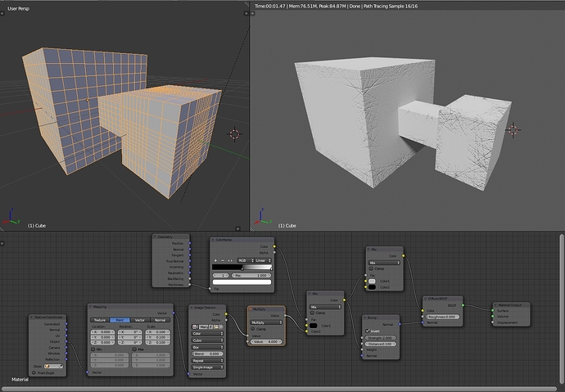Click the add color stop plus icon in ColorRamp
Viewport: 565px width, 392px height.
point(216,260)
